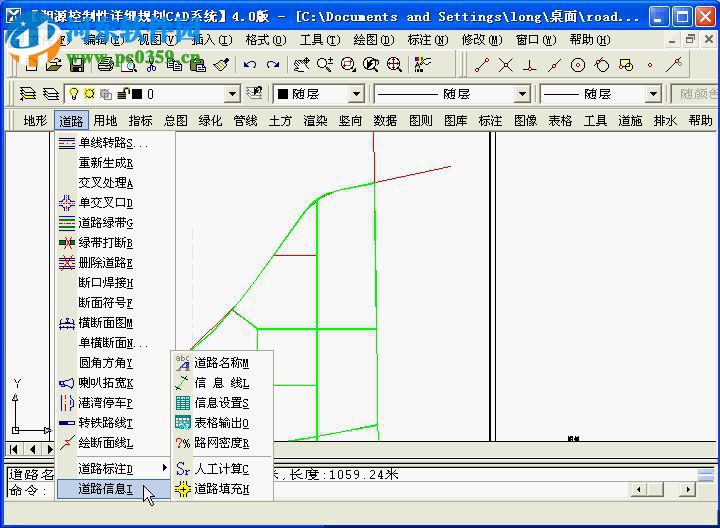Expand the 道路标注D submenu
Screen dimensions: 720x528
coord(115,469)
